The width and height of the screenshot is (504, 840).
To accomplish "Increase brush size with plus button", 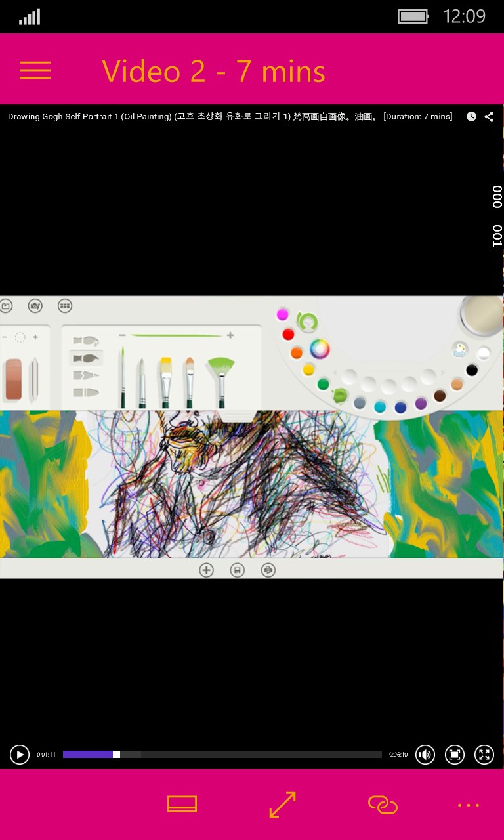I will click(x=230, y=335).
